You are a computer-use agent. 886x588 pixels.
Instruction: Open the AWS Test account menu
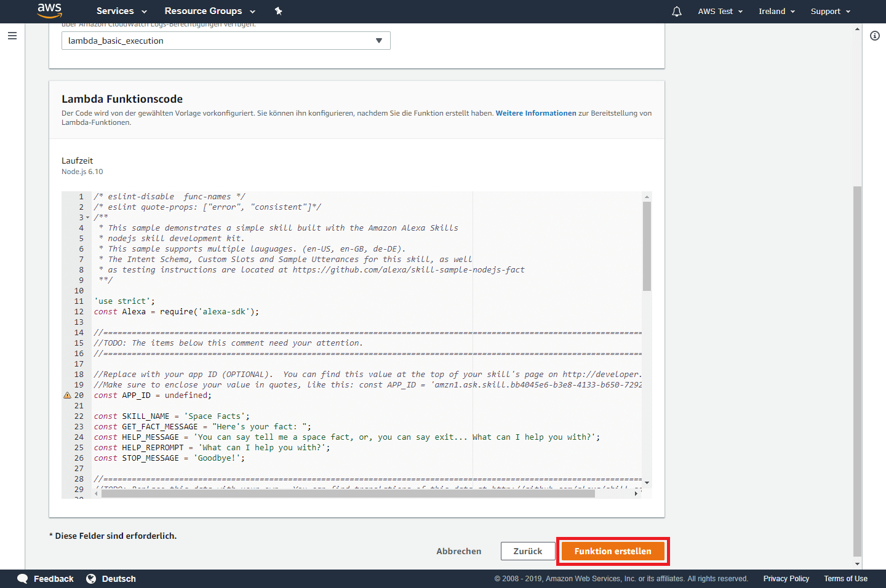pos(720,11)
